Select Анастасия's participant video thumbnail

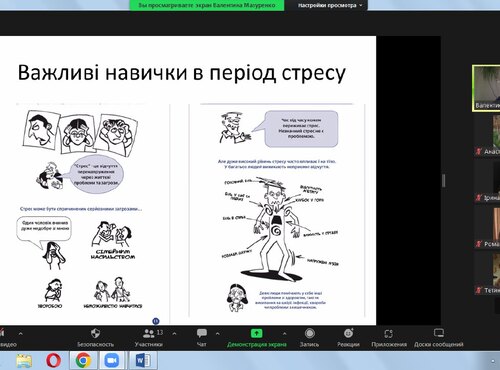[x=488, y=135]
